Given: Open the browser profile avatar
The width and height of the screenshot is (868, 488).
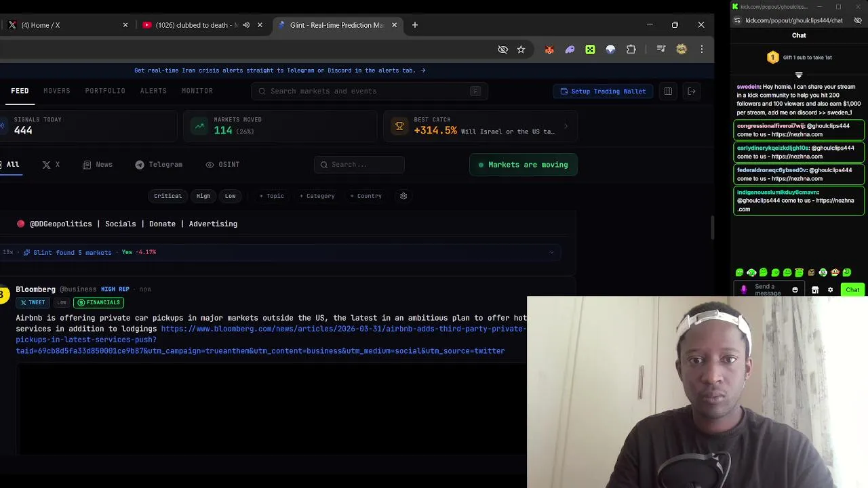Looking at the screenshot, I should pyautogui.click(x=682, y=49).
